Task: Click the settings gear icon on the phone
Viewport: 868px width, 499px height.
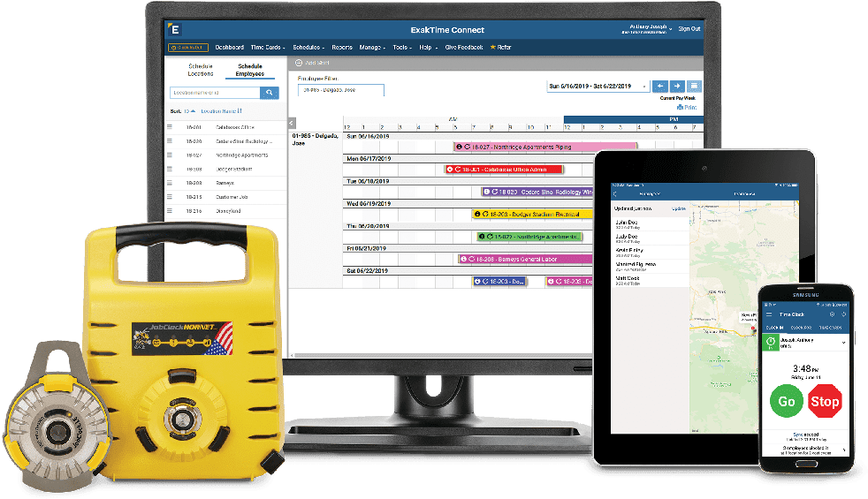Action: 832,314
